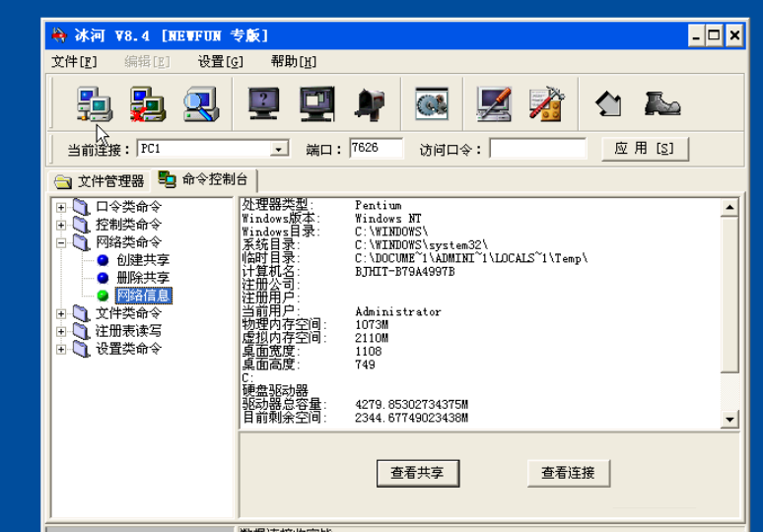Click the boot shoe exit icon

pos(662,103)
